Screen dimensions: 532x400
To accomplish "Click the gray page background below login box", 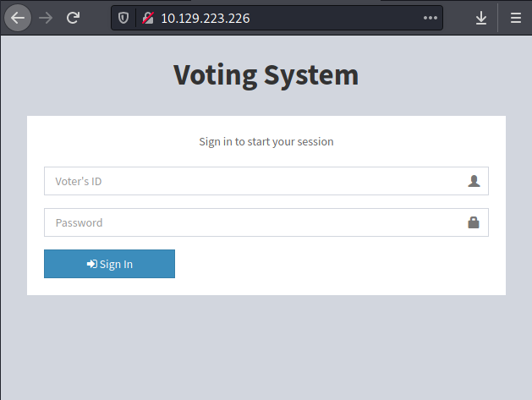I will [x=266, y=347].
